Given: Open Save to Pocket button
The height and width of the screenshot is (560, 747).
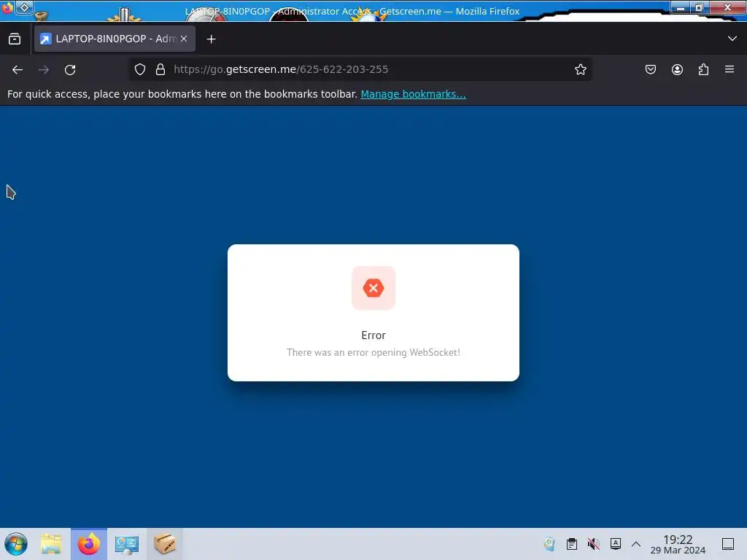Looking at the screenshot, I should (650, 69).
